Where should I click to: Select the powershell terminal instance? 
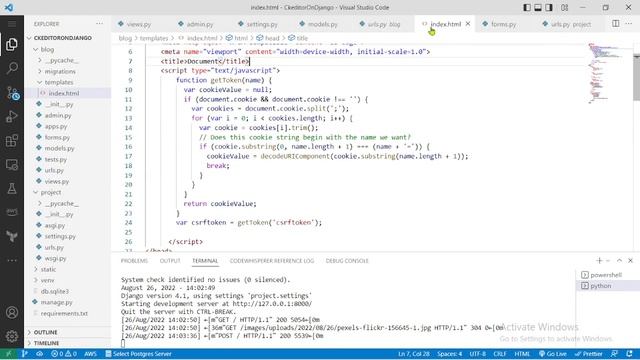point(608,275)
